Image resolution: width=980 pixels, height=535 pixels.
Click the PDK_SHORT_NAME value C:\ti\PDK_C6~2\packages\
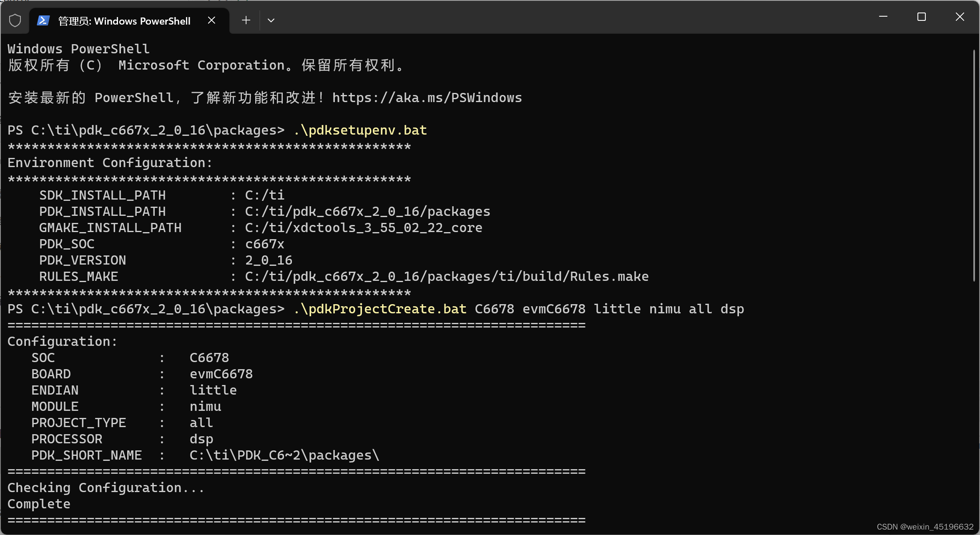click(284, 455)
